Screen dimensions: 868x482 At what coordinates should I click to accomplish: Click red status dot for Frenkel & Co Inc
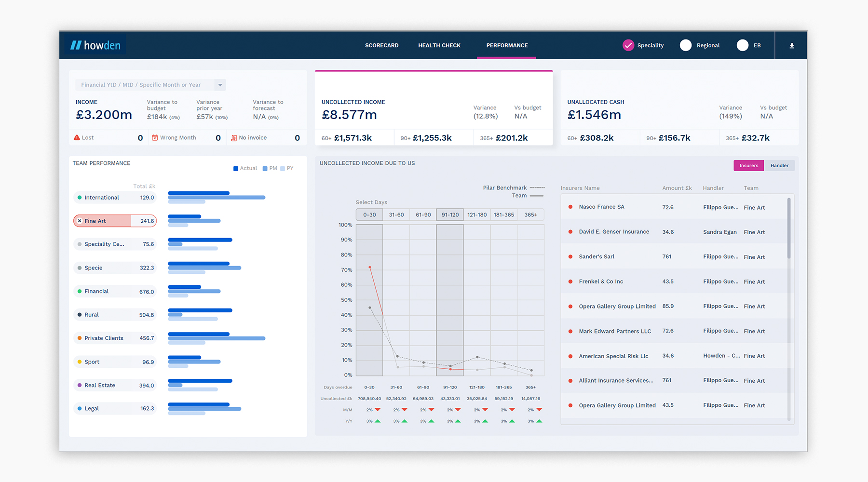click(570, 281)
